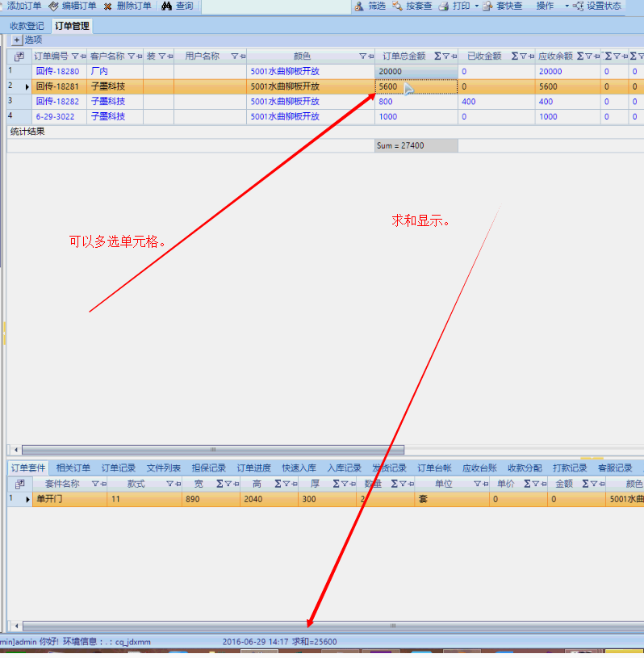Click the 按套查 search icon

pos(397,6)
